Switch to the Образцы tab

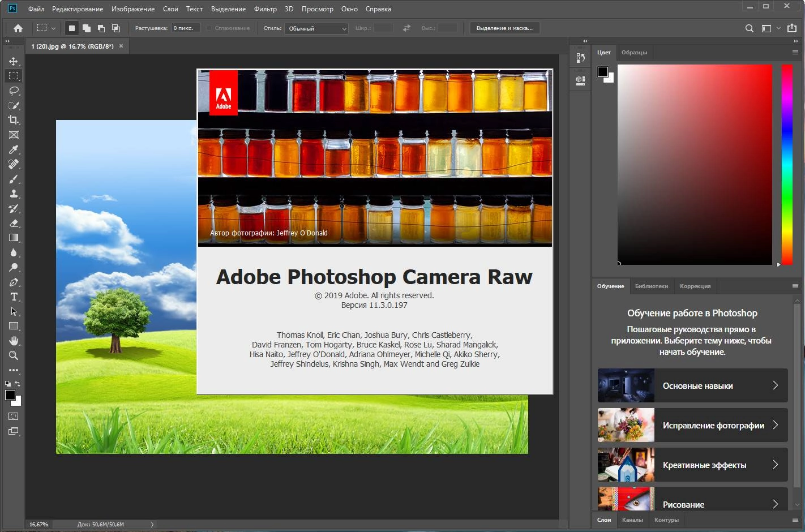pyautogui.click(x=634, y=53)
